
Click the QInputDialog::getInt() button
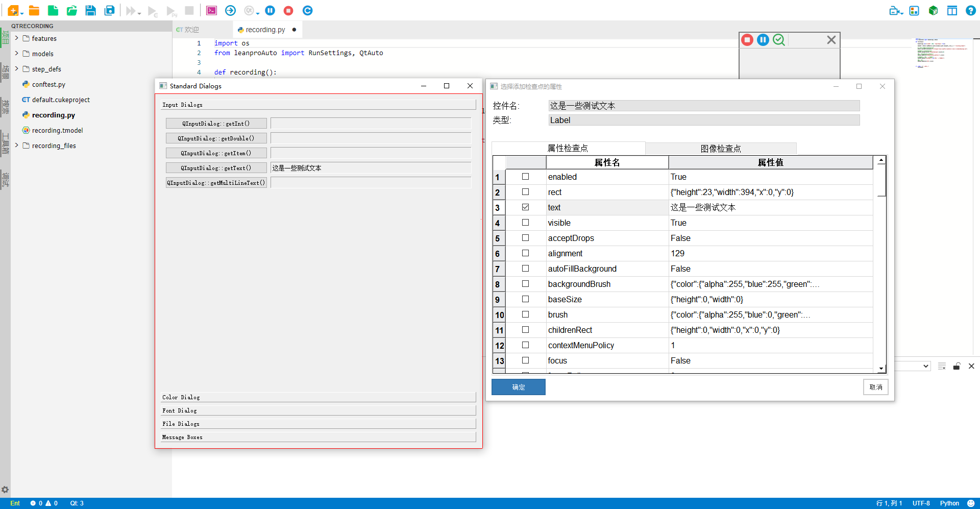click(x=216, y=124)
